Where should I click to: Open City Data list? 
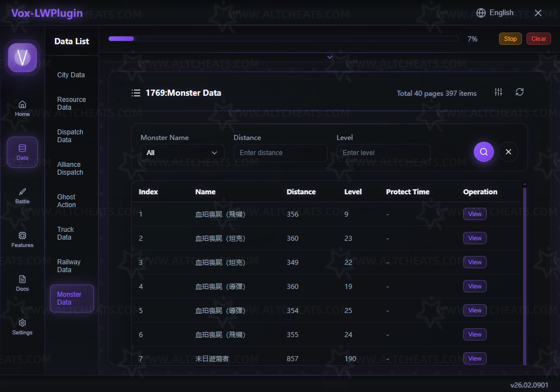71,75
